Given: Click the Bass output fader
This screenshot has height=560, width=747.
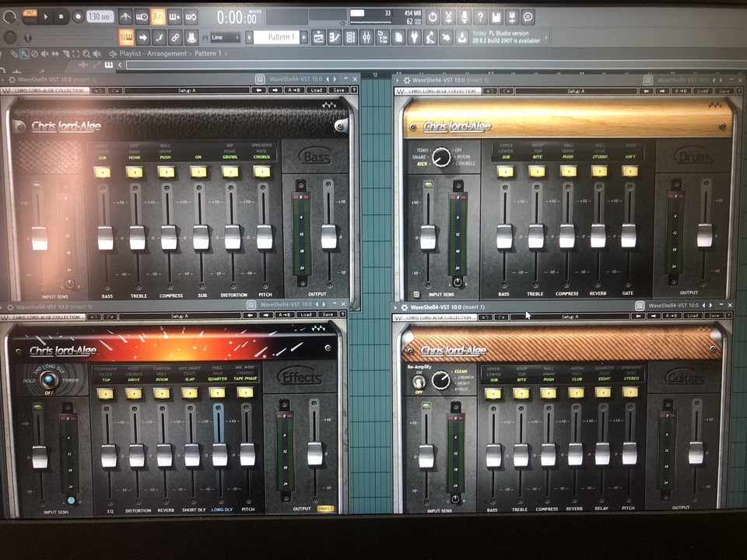Looking at the screenshot, I should tap(328, 236).
